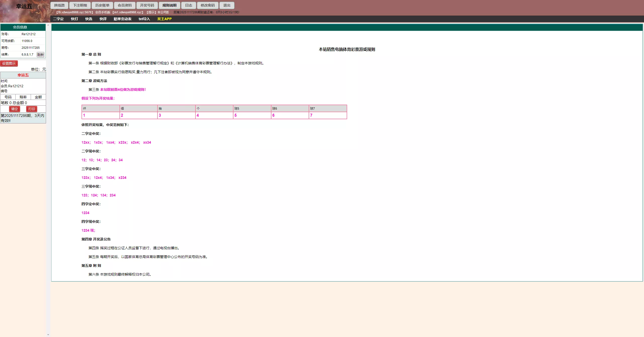Go to the 会员资料 page
644x337 pixels.
click(125, 5)
